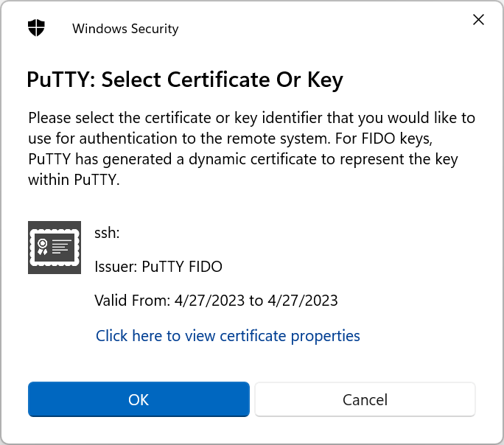
Task: Select the certificate badge icon
Action: [x=55, y=248]
